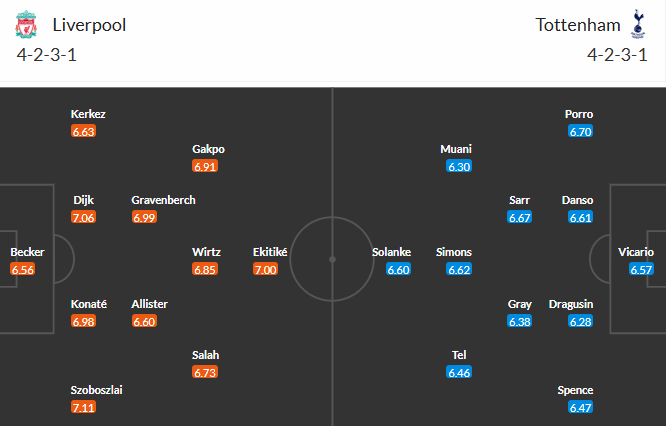This screenshot has height=426, width=666.
Task: Click Kerkez's 6.63 rating badge
Action: [x=84, y=131]
